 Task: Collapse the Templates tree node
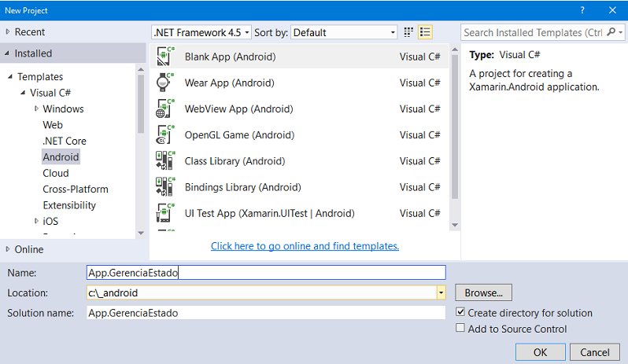pos(10,76)
